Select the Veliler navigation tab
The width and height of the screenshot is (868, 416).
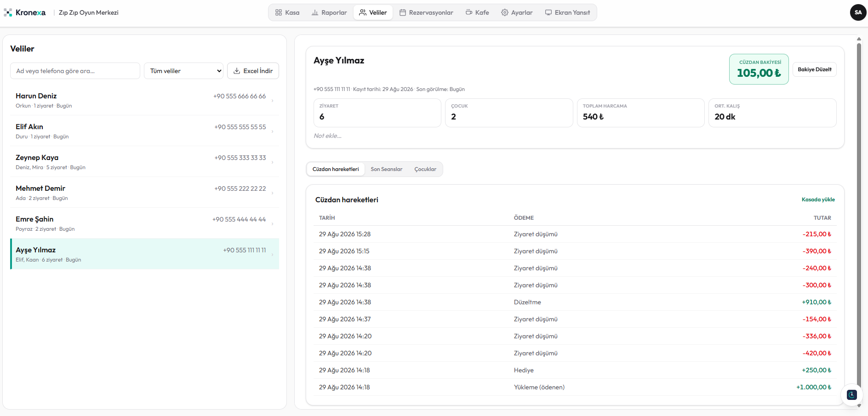pos(373,12)
